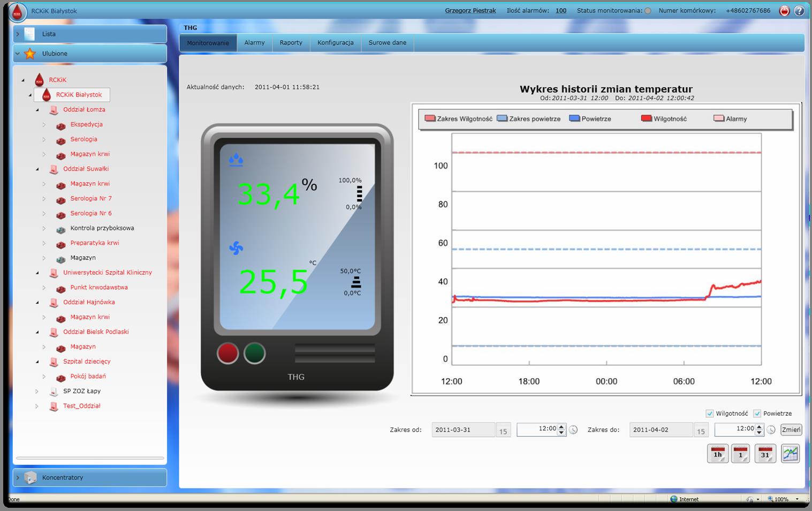
Task: Expand the SP ZOZ Łapy tree node
Action: pyautogui.click(x=36, y=391)
